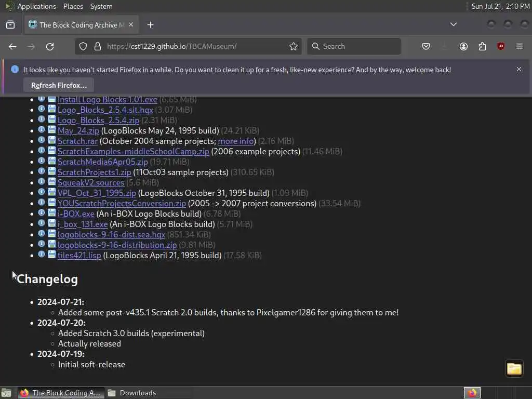Open the Places menu
532x399 pixels.
(73, 6)
